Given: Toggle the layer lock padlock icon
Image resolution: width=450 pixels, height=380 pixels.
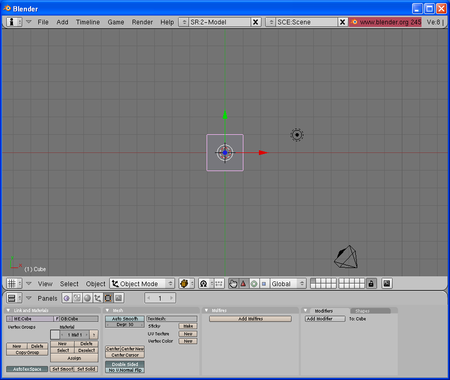Looking at the screenshot, I should click(x=371, y=284).
